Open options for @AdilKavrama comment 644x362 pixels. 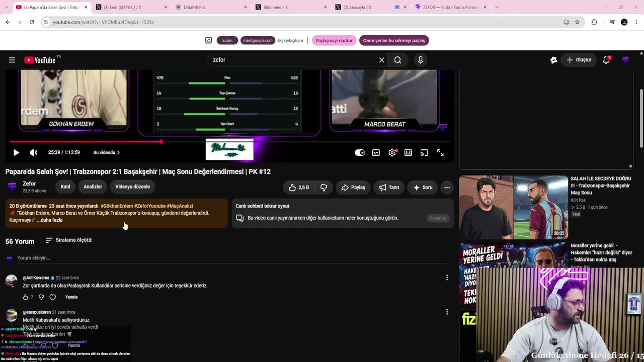447,278
